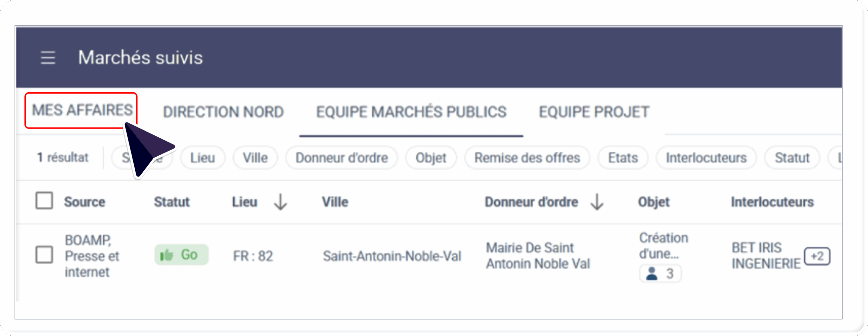Click the Donneur d'ordre sort arrow
This screenshot has width=868, height=336.
point(597,202)
